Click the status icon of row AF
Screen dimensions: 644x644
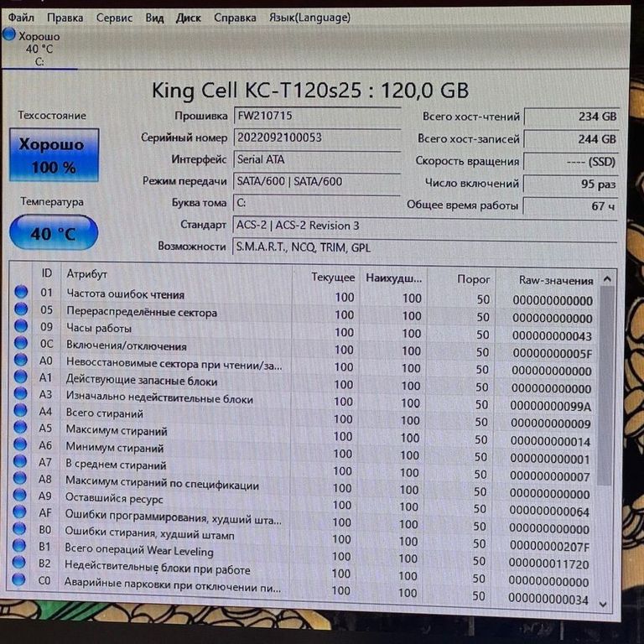(20, 512)
